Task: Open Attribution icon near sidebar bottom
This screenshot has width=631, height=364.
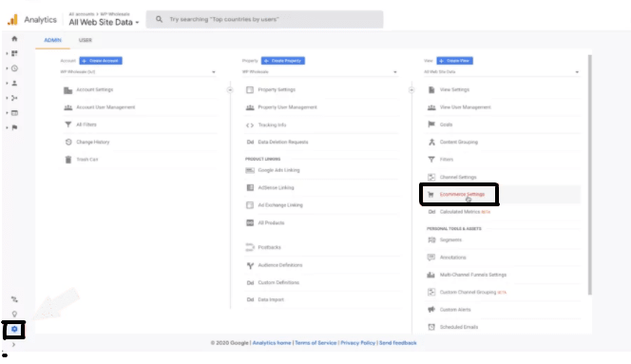Action: coord(14,299)
